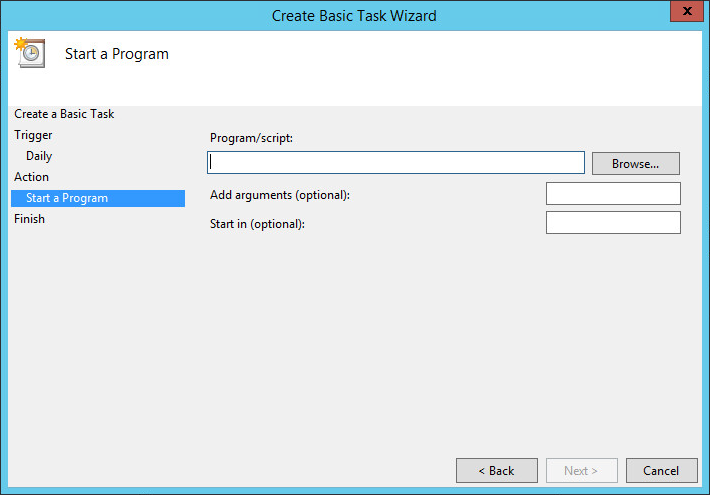Select the Action step in sidebar
710x495 pixels.
coord(32,177)
